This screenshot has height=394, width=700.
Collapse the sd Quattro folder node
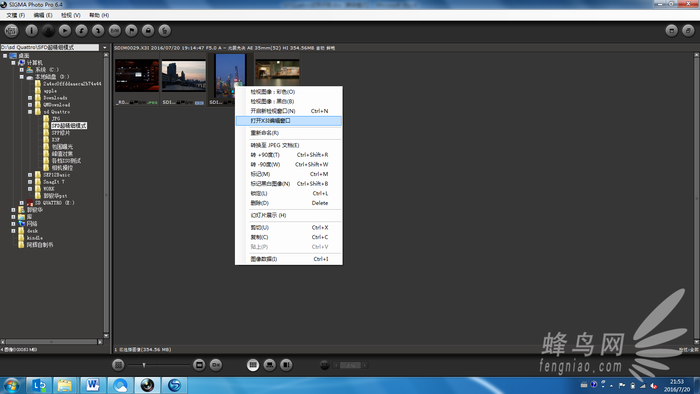click(30, 112)
